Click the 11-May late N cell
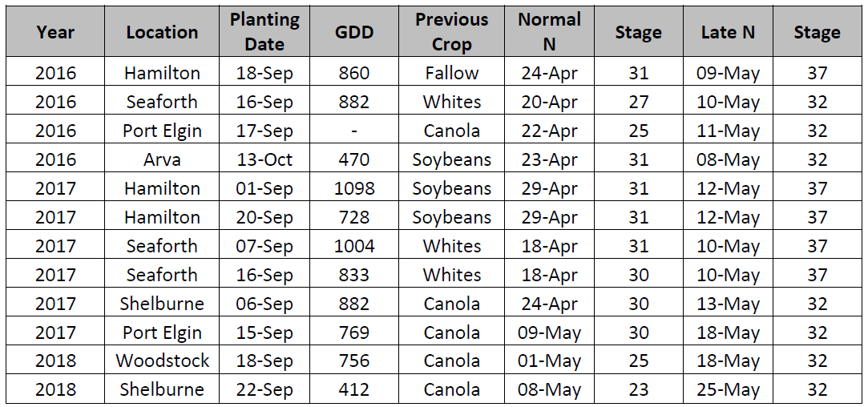This screenshot has height=407, width=868. (727, 131)
